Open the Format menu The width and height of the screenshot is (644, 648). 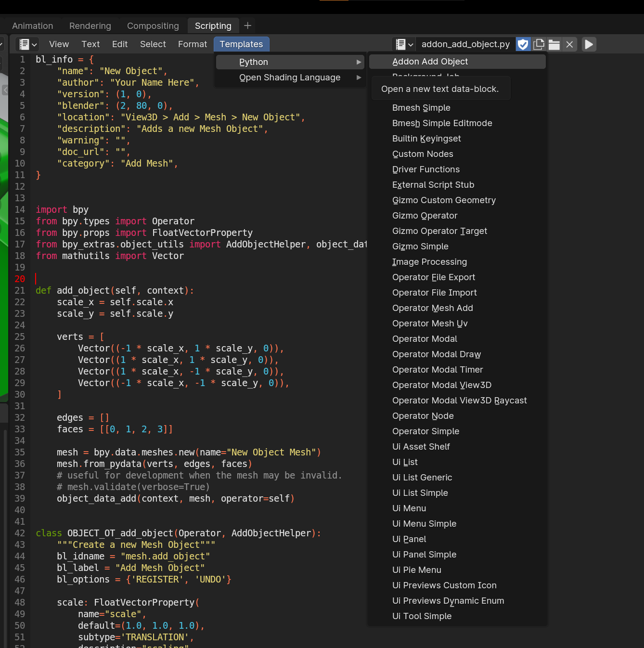pyautogui.click(x=192, y=44)
